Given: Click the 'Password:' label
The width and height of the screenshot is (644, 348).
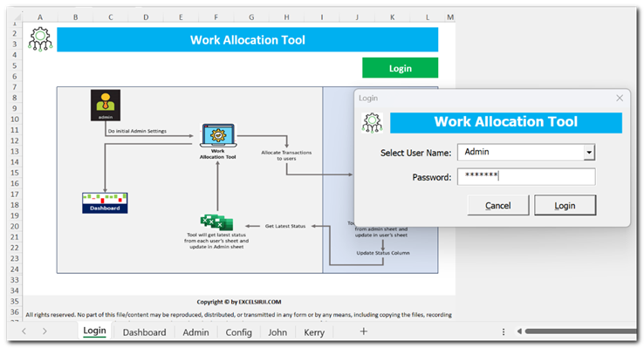Looking at the screenshot, I should tap(432, 177).
